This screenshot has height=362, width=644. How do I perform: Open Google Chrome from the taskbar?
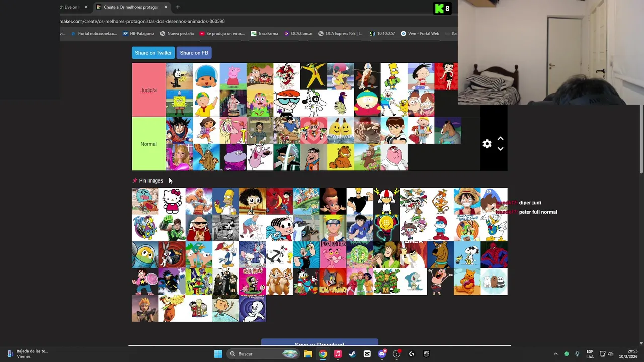323,354
